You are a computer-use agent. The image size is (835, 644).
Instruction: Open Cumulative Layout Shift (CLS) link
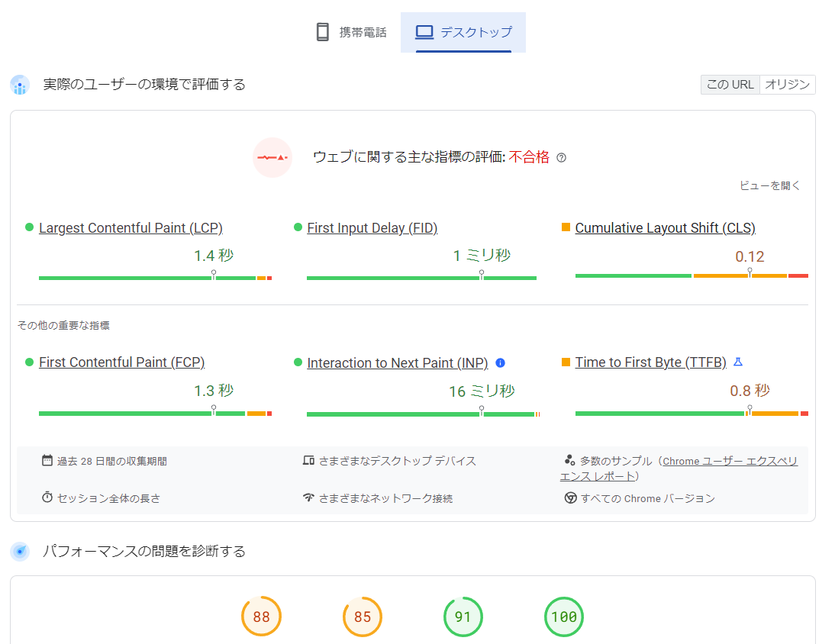point(665,228)
